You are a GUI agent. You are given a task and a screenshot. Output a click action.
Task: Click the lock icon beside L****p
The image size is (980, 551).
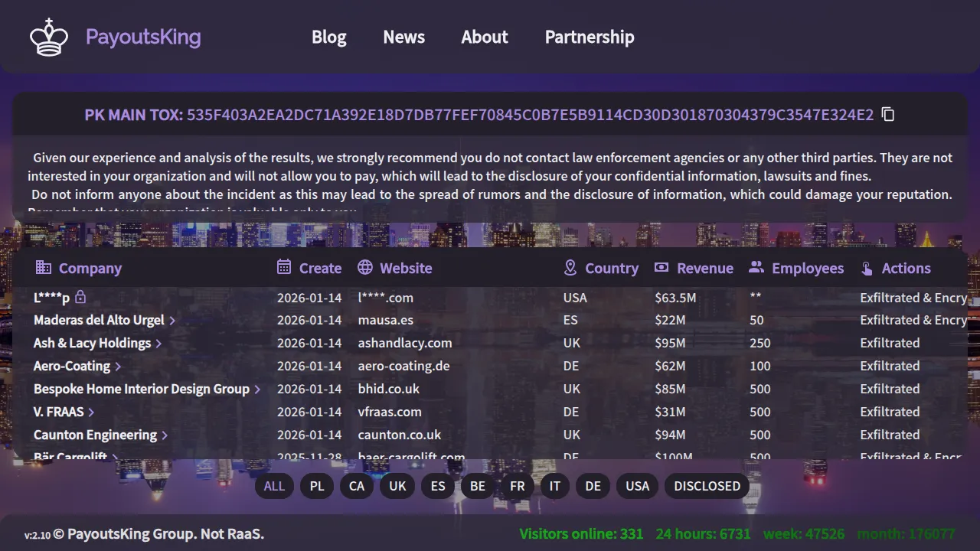coord(80,296)
